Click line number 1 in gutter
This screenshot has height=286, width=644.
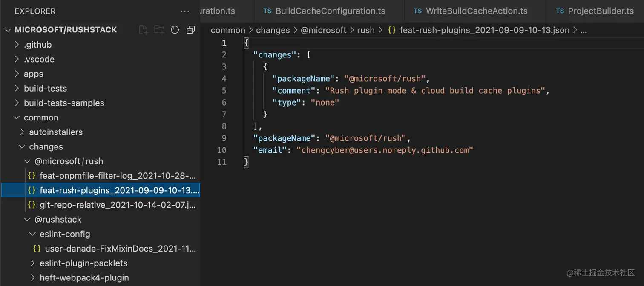tap(224, 43)
